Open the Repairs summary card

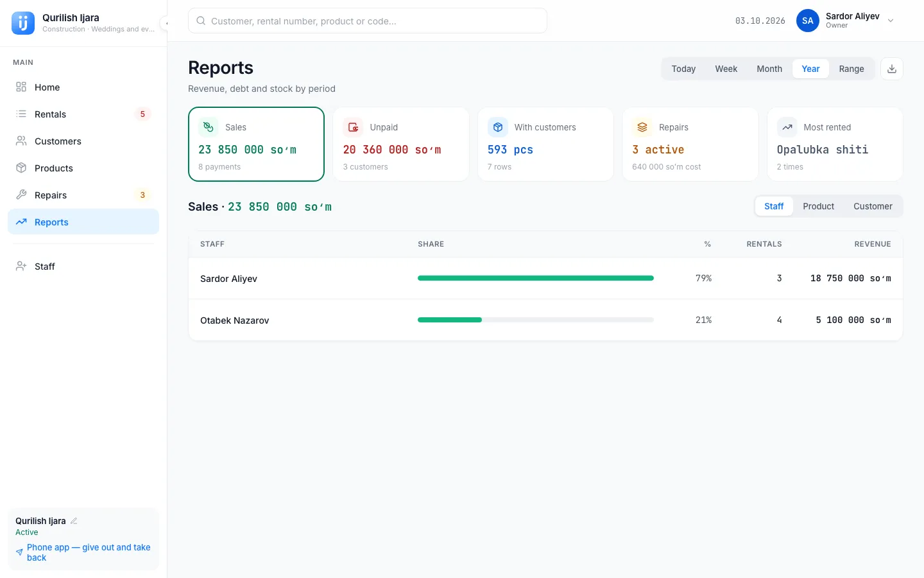pyautogui.click(x=690, y=144)
